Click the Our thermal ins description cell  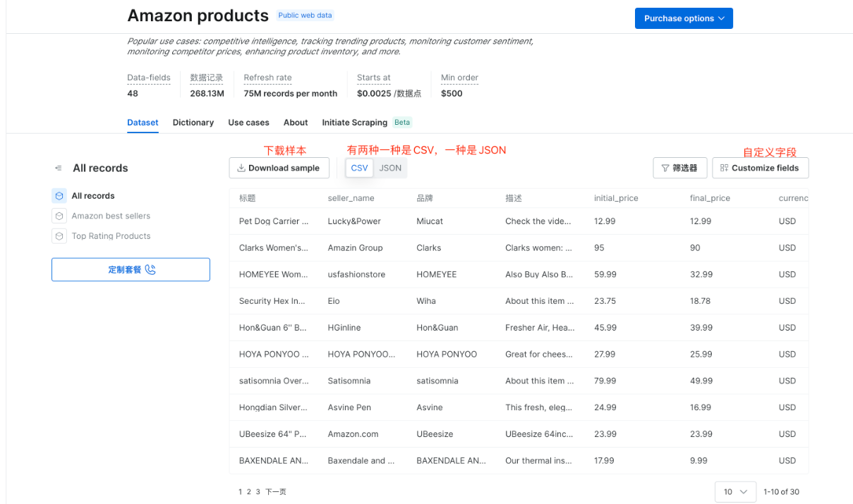pos(539,461)
